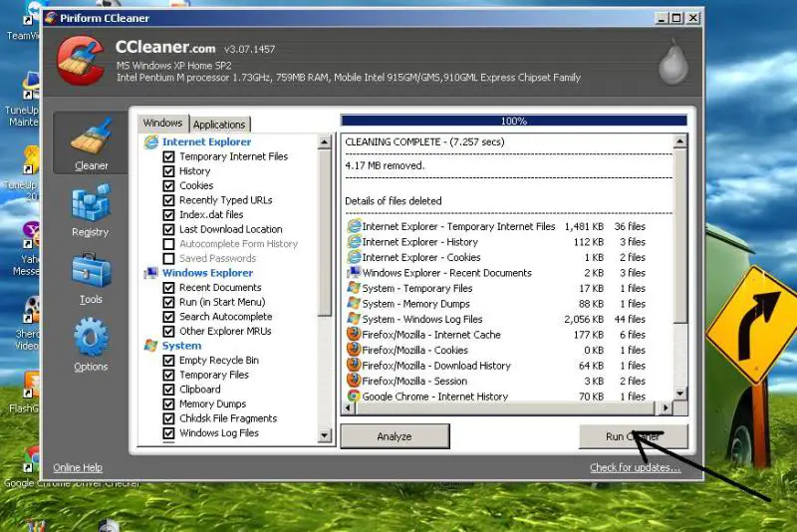Click up arrow of checklist scrollbar
The height and width of the screenshot is (532, 797).
[324, 142]
